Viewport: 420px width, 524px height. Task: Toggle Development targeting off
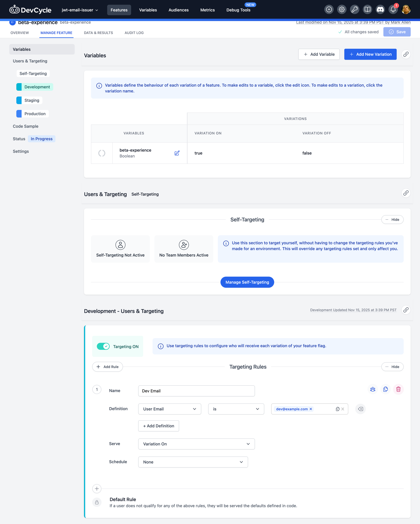tap(103, 346)
